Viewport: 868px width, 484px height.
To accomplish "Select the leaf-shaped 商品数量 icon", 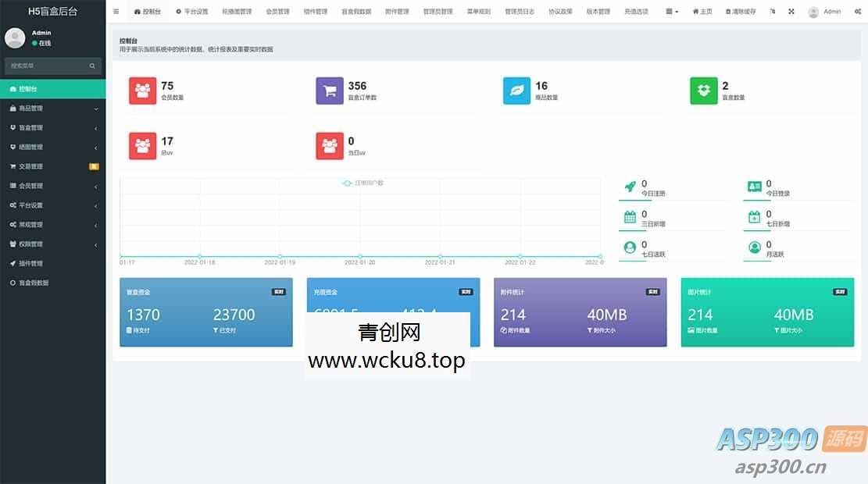I will click(x=516, y=91).
